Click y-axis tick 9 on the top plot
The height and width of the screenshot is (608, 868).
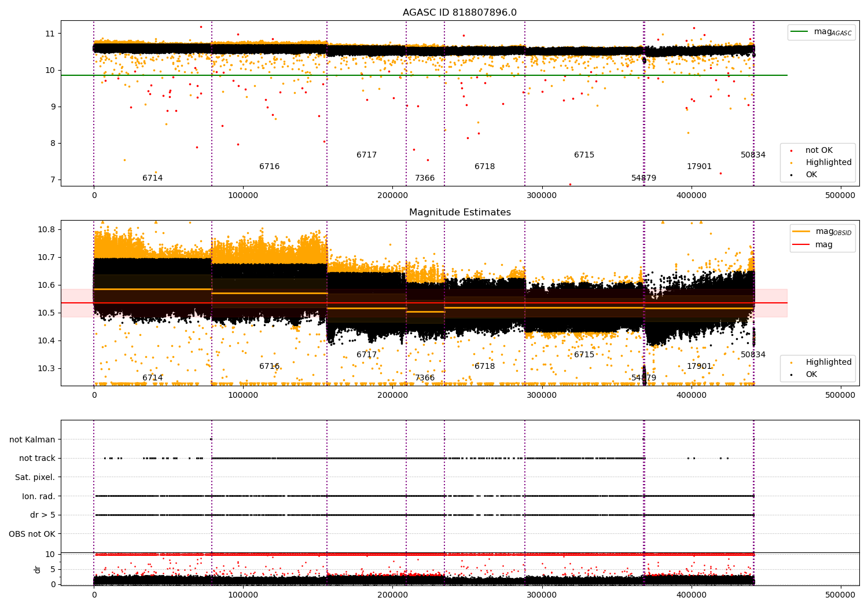pos(53,107)
